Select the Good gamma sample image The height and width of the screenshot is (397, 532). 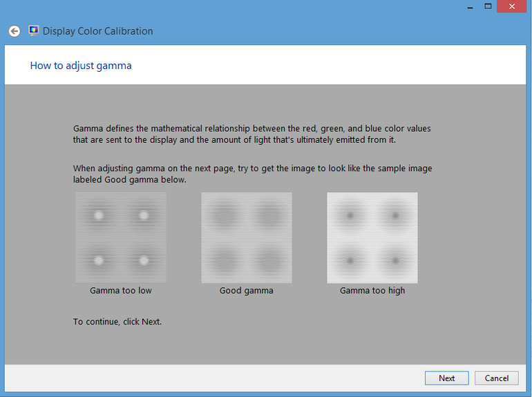point(247,238)
